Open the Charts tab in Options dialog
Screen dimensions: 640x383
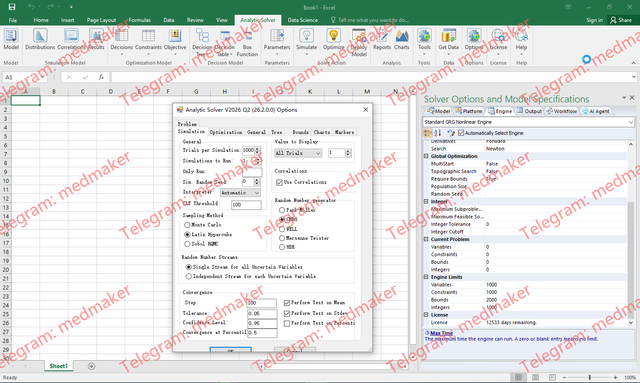(x=322, y=132)
